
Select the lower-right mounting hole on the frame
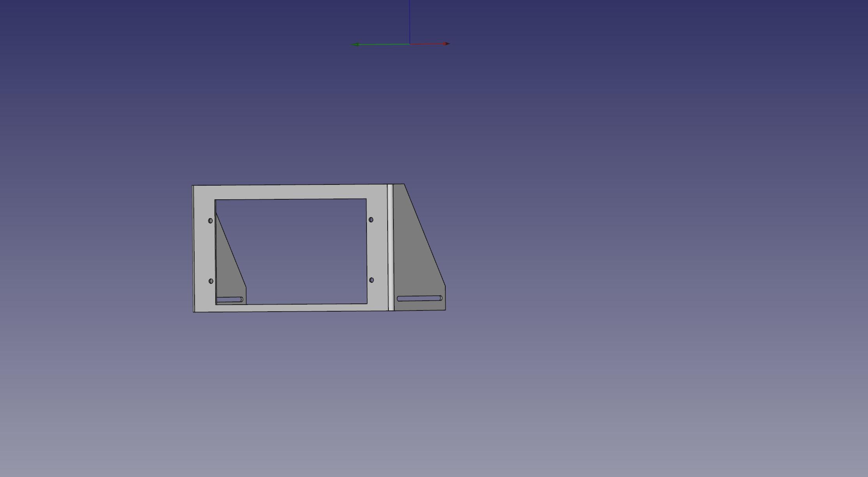[x=371, y=280]
